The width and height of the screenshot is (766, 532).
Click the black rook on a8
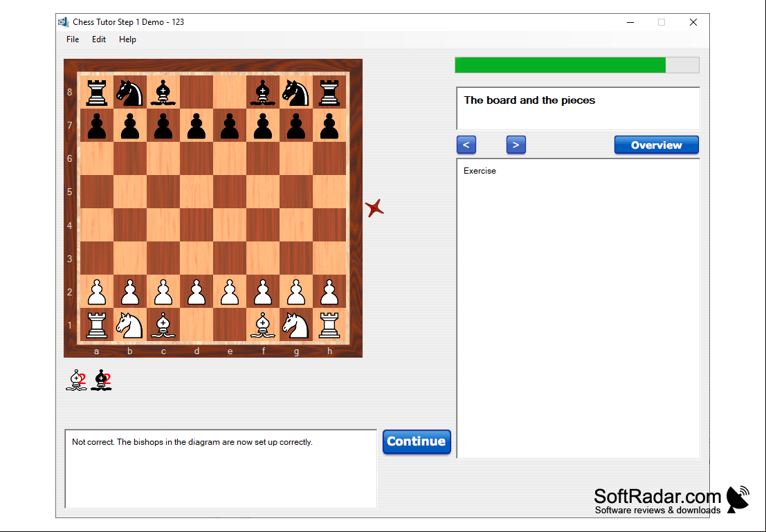point(97,92)
